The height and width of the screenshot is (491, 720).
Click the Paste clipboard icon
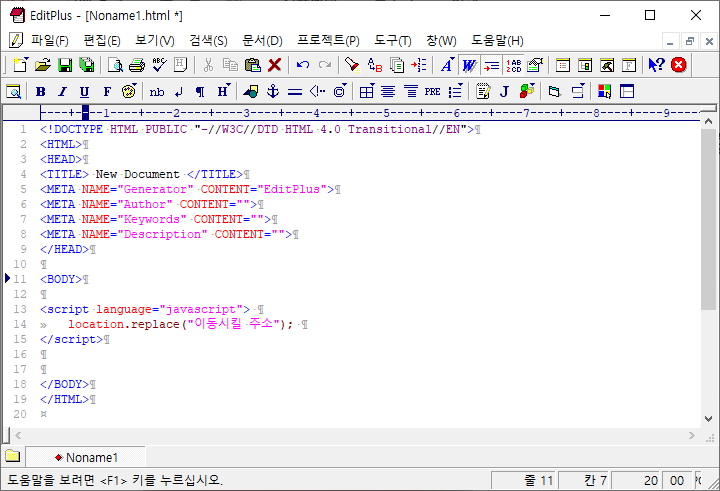pos(253,65)
